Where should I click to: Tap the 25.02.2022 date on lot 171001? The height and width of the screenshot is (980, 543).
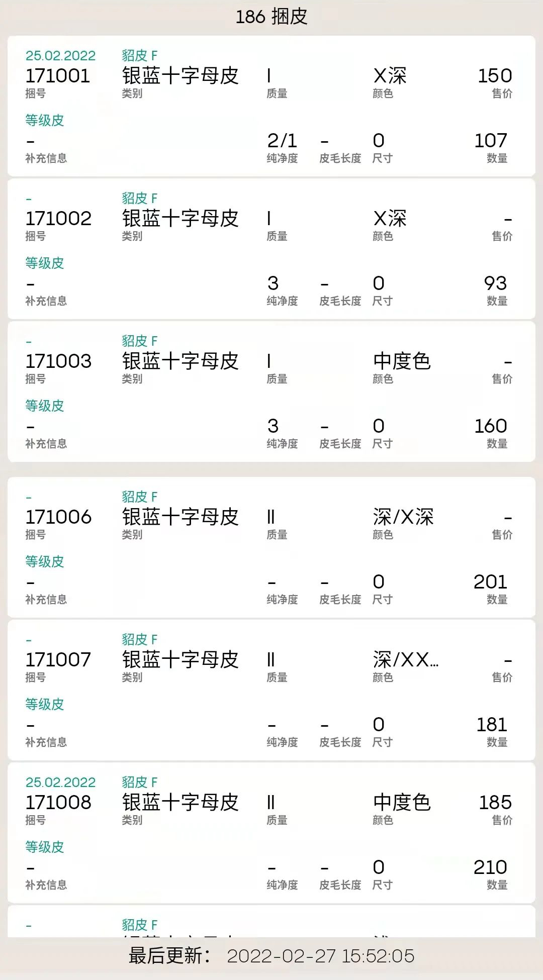pos(60,55)
